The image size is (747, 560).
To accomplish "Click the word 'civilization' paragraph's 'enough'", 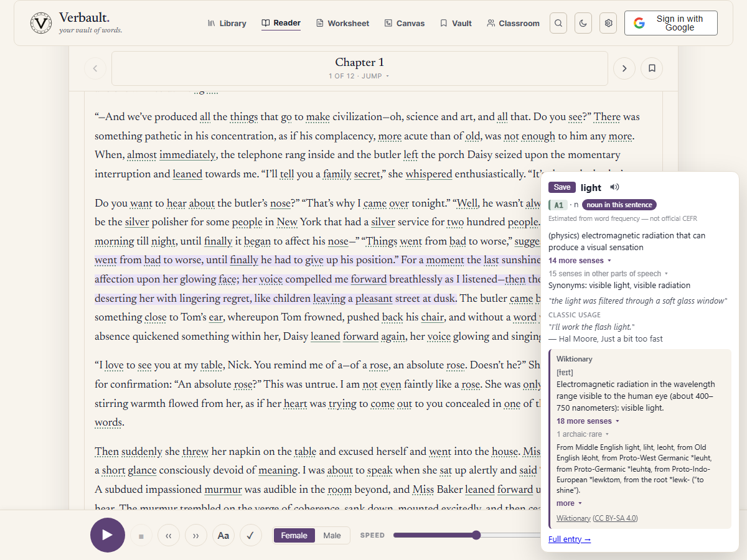I will pyautogui.click(x=538, y=136).
